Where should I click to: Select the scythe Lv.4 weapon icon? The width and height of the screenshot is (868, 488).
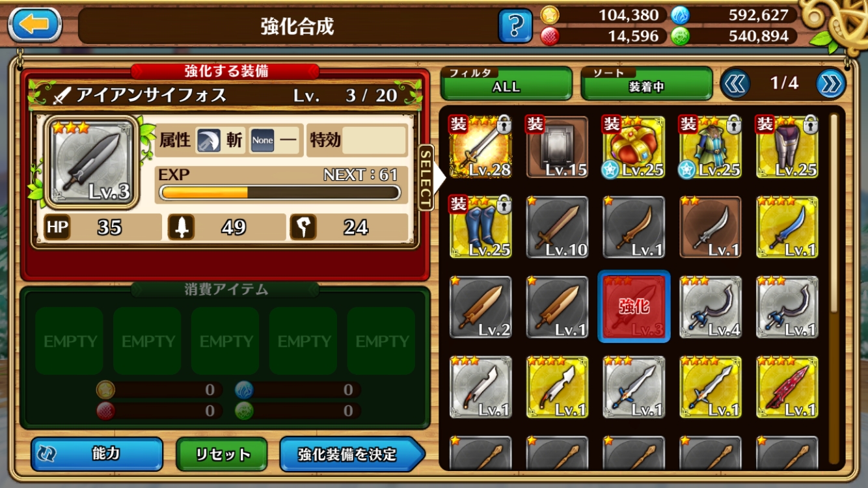[711, 307]
